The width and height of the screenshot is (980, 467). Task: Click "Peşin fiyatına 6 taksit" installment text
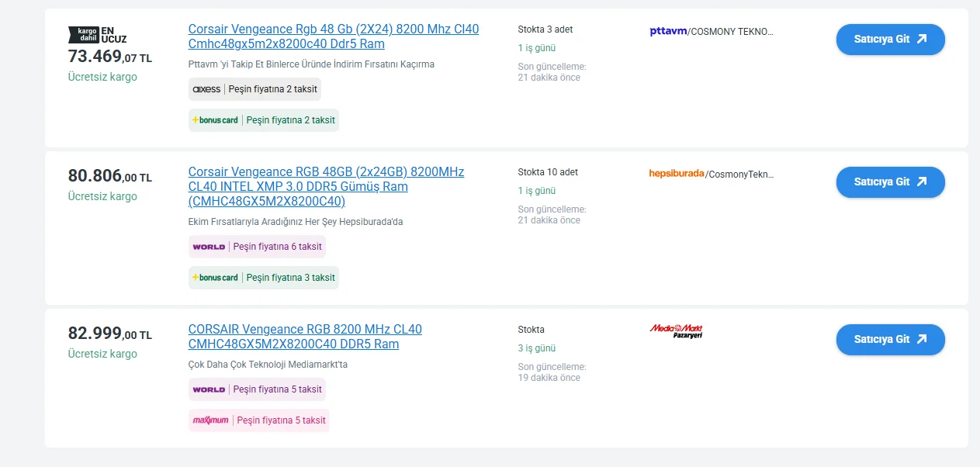point(277,247)
